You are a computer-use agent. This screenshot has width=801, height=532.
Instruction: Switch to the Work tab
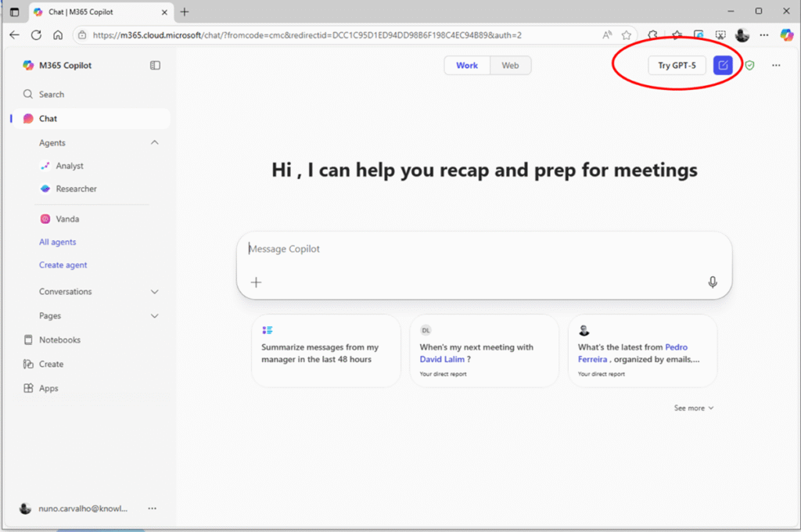(x=467, y=66)
